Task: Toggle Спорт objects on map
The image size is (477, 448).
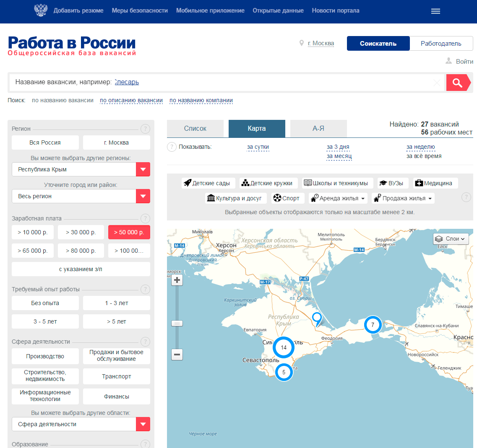Action: coord(287,199)
